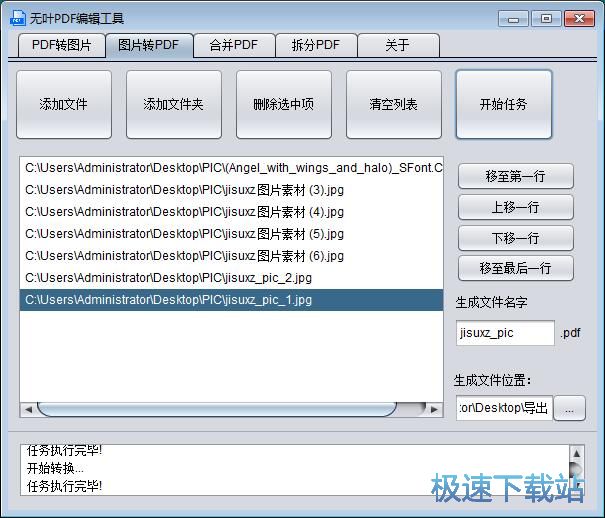Image resolution: width=605 pixels, height=518 pixels.
Task: Click the file list right scroll arrow
Action: click(x=434, y=409)
